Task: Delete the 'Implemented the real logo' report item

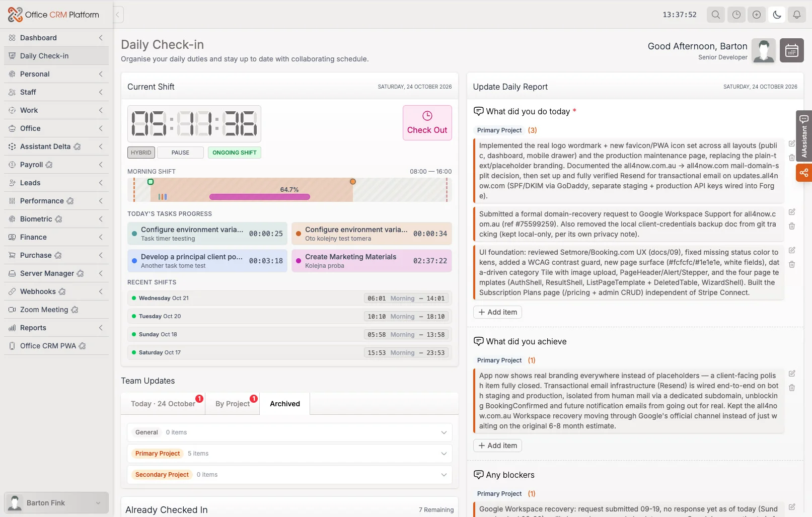Action: coord(792,158)
